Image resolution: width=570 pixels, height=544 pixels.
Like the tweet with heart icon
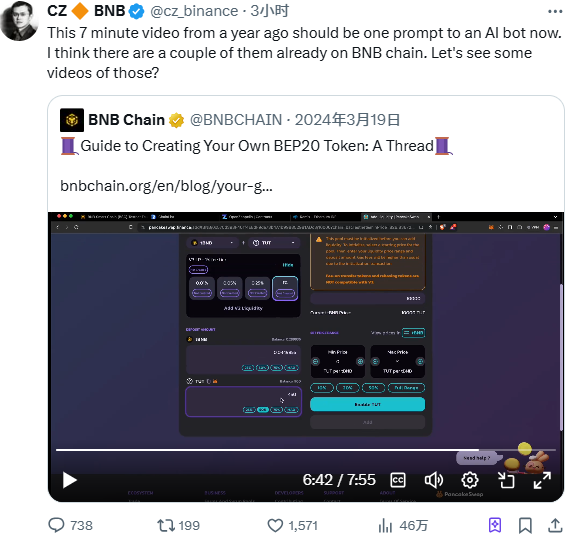275,525
